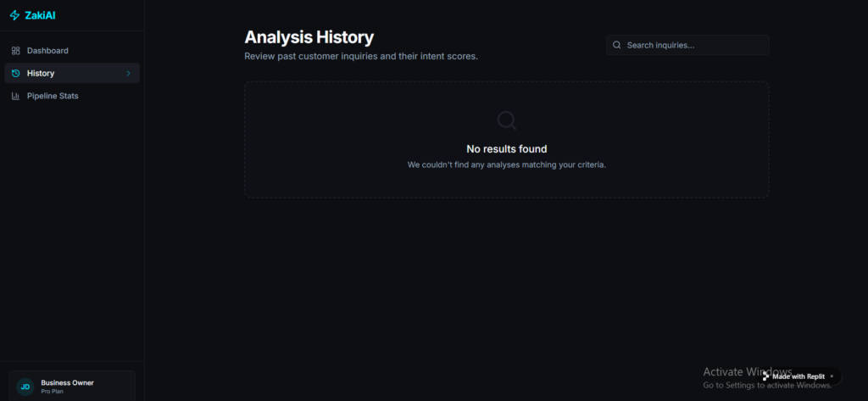Click the magnifier icon inside search field

[617, 45]
